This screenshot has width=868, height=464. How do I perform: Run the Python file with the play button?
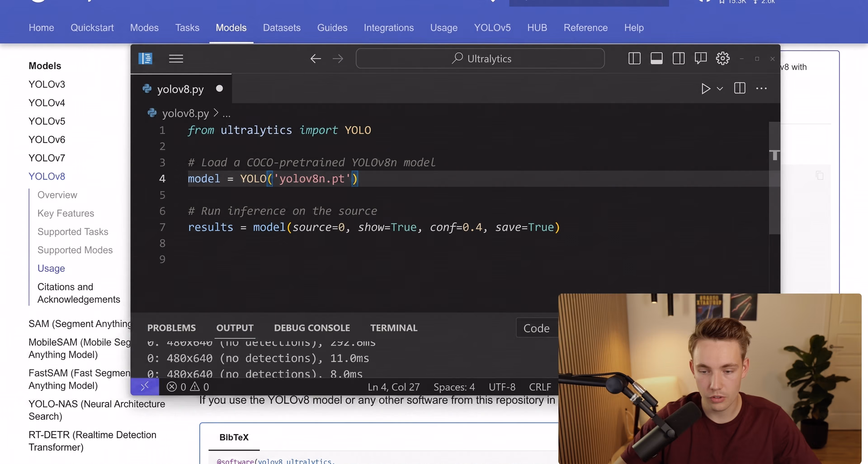(x=706, y=89)
